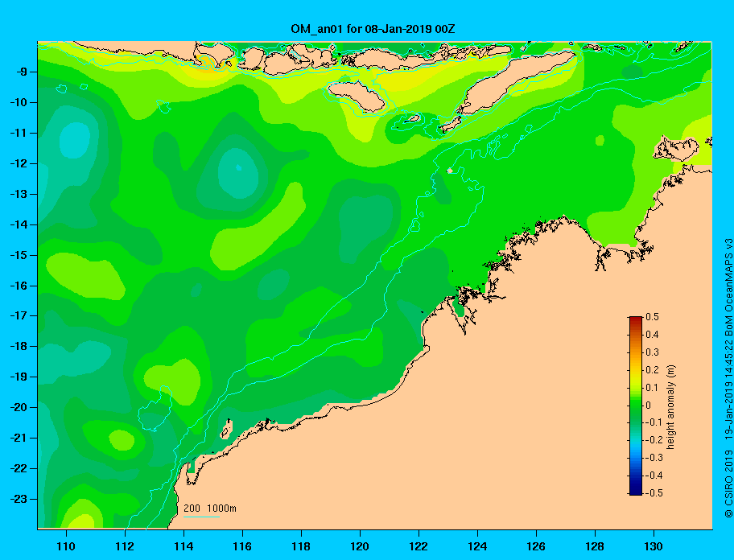Click the '200 1000m' isobath legend label
This screenshot has width=734, height=560.
tap(210, 508)
